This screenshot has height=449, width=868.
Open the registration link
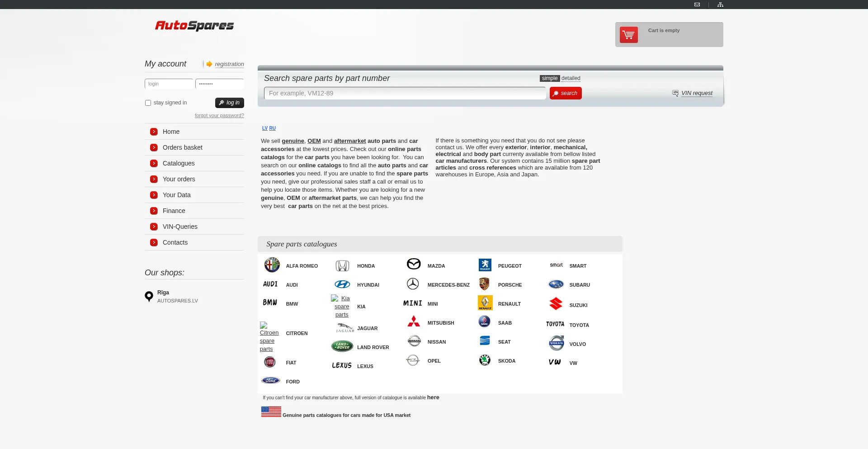(x=229, y=64)
